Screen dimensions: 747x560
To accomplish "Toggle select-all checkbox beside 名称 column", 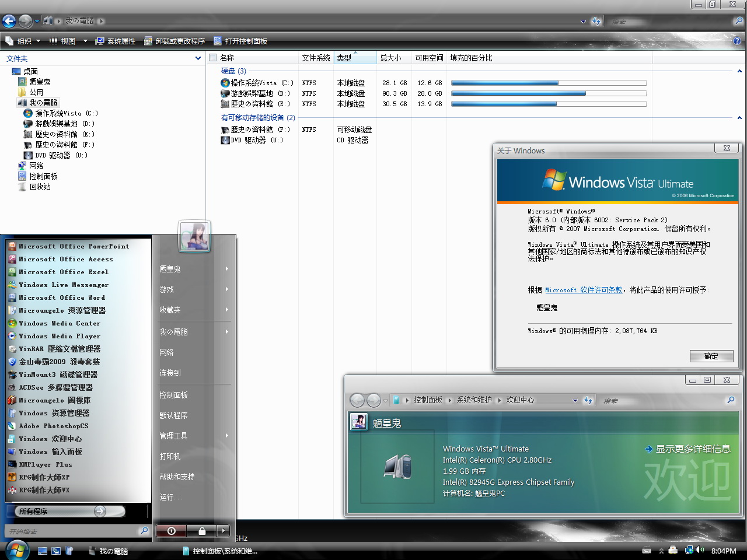I will click(x=213, y=58).
